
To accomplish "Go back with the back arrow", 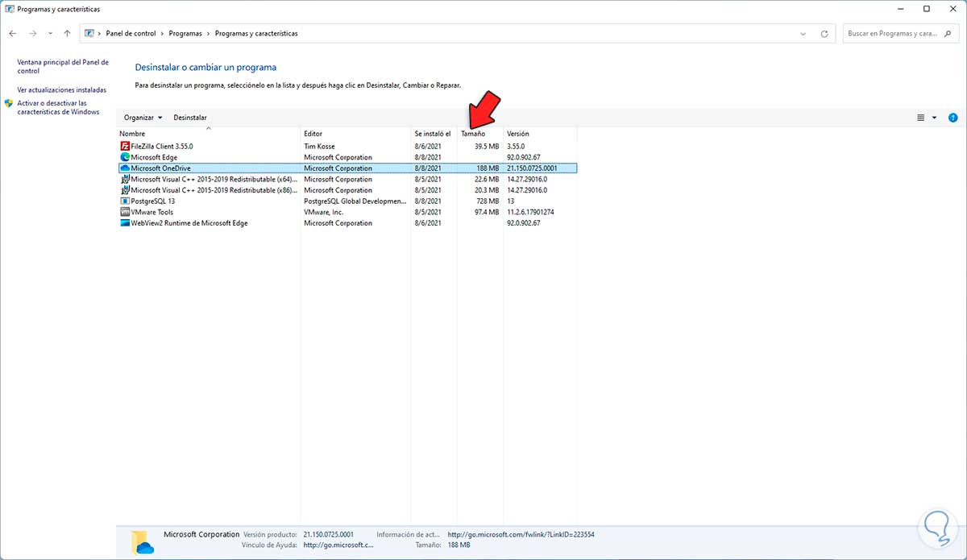I will pyautogui.click(x=12, y=34).
